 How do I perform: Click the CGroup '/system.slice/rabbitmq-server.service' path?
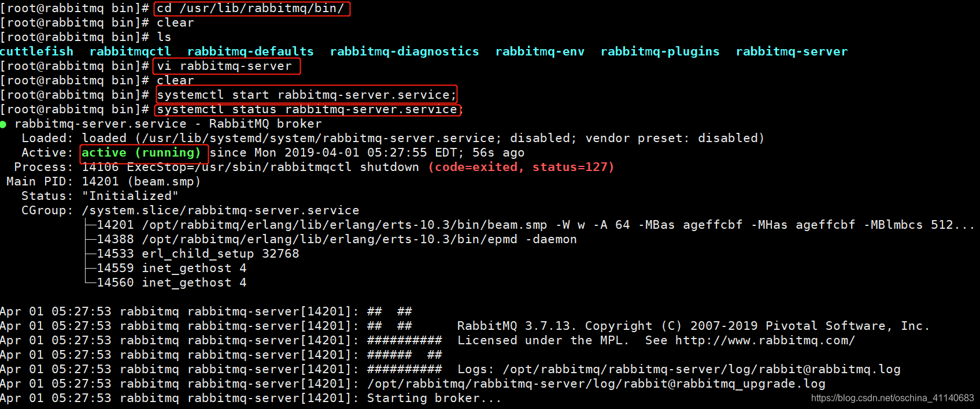[220, 210]
